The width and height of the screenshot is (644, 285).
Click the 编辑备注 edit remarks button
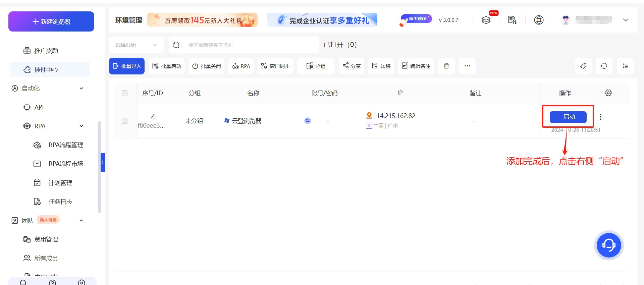416,66
